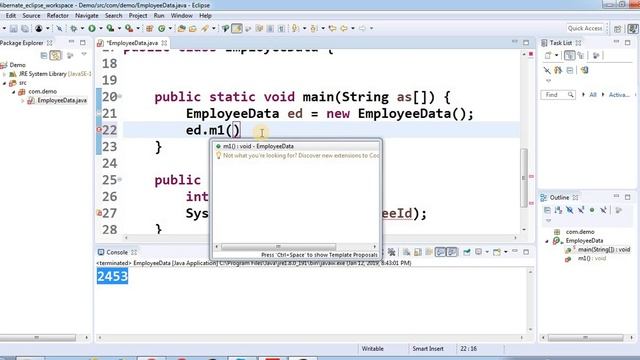Open the Help menu
The height and width of the screenshot is (360, 640).
[205, 16]
